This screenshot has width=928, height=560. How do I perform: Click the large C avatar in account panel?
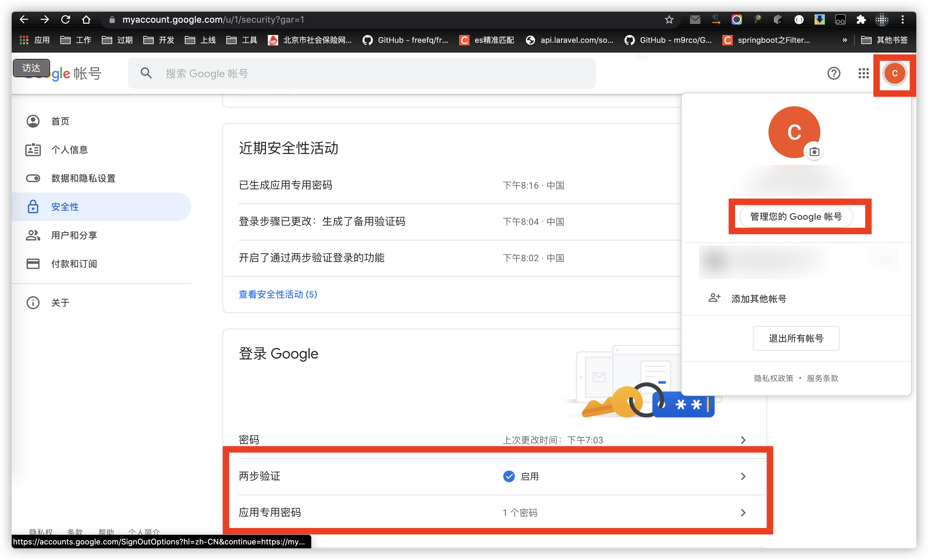coord(794,132)
